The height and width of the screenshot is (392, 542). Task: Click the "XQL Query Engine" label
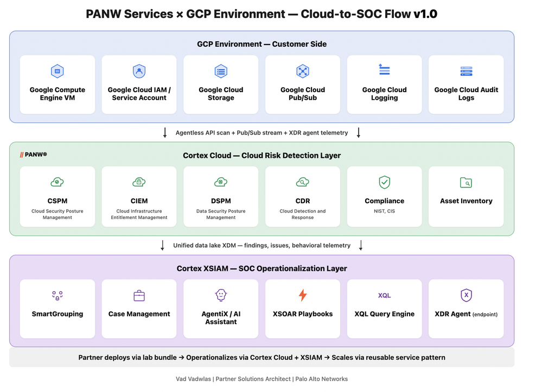coord(384,314)
